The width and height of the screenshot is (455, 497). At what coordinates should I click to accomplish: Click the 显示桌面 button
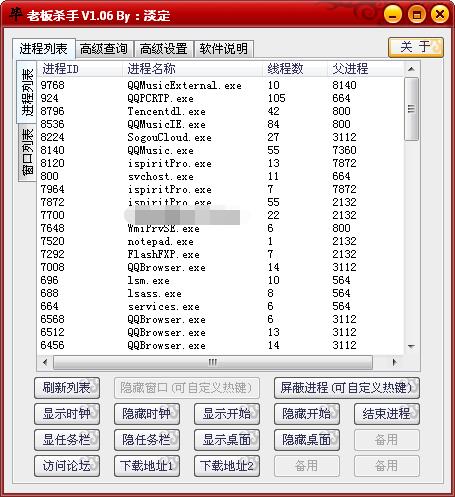point(227,440)
